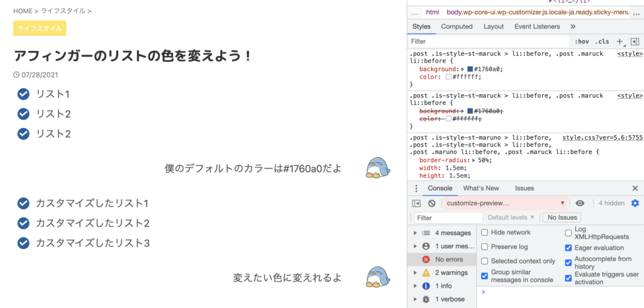Expand the 2 warnings group
This screenshot has height=308, width=644.
click(x=415, y=272)
